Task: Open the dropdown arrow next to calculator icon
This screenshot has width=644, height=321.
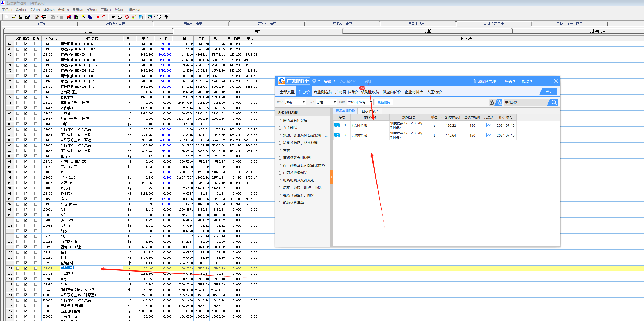Action: pyautogui.click(x=154, y=17)
